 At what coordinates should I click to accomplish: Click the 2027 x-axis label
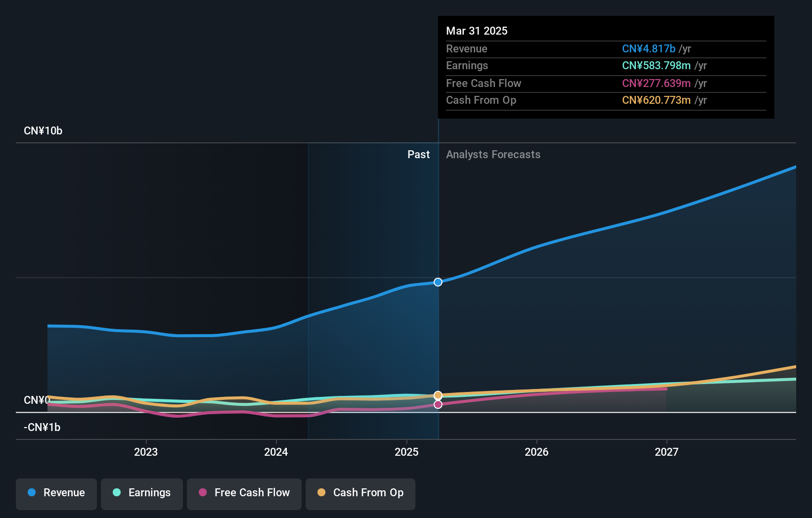click(x=667, y=452)
